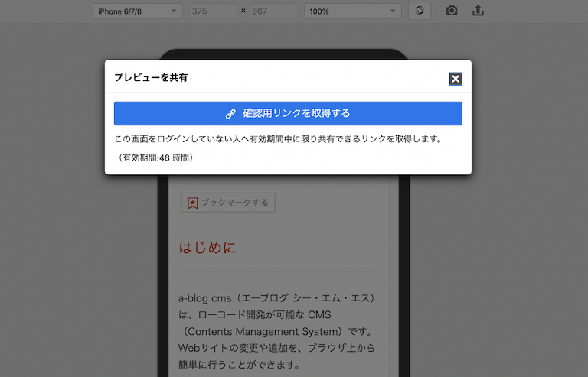The width and height of the screenshot is (588, 377).
Task: Open the iPhone 6/7/8 device dropdown
Action: pyautogui.click(x=137, y=11)
